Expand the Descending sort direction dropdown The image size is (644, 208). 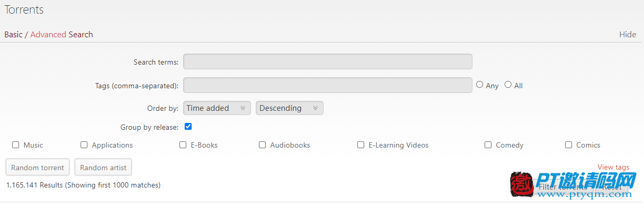tap(289, 108)
